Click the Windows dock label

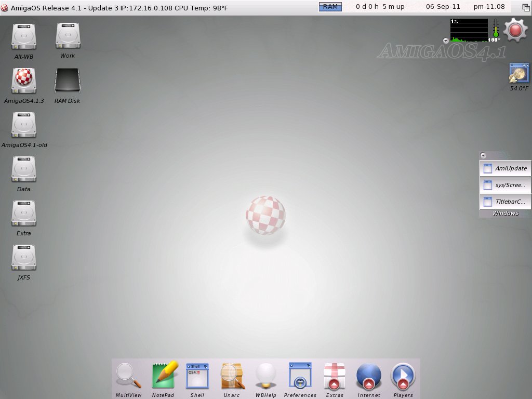coord(505,214)
